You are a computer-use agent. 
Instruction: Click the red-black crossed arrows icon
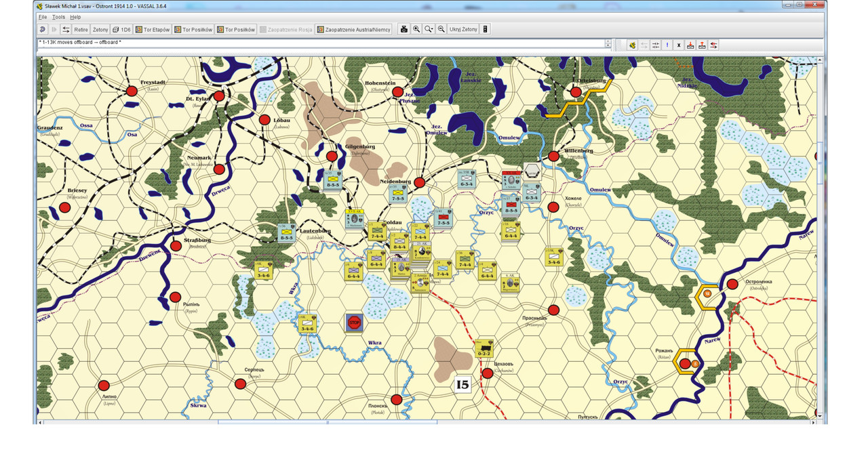pyautogui.click(x=713, y=45)
